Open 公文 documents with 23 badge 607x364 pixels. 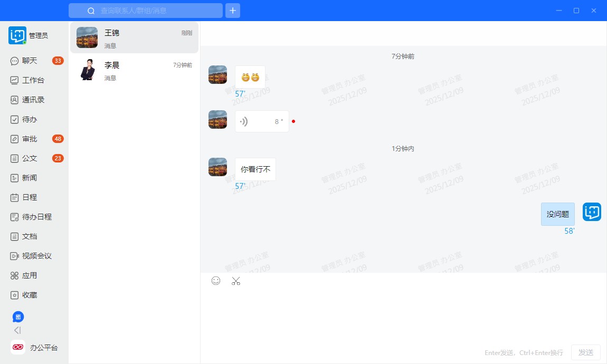(x=30, y=158)
